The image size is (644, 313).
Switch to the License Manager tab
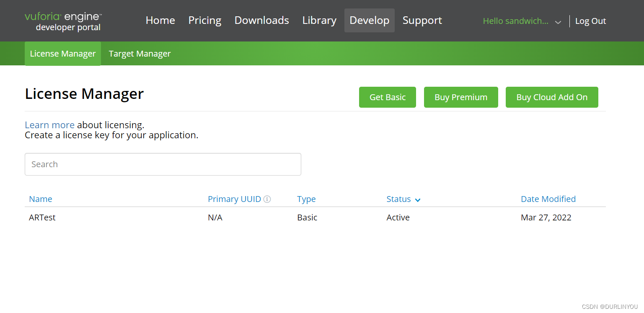(63, 54)
